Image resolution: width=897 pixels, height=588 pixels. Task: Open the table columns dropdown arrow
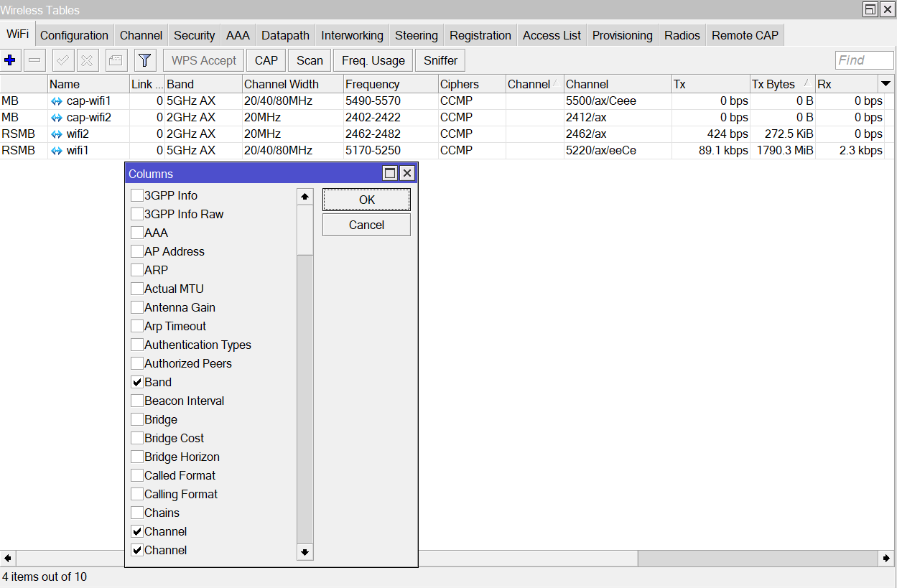[x=886, y=84]
